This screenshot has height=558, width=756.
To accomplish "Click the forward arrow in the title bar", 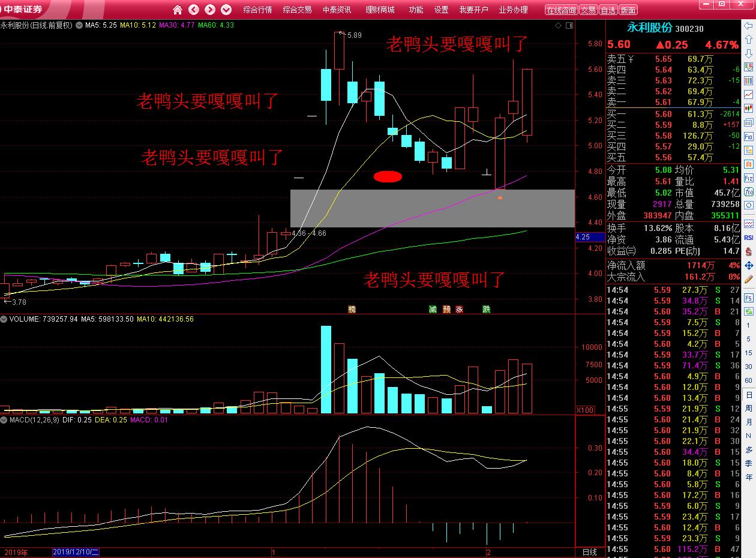I will (210, 10).
